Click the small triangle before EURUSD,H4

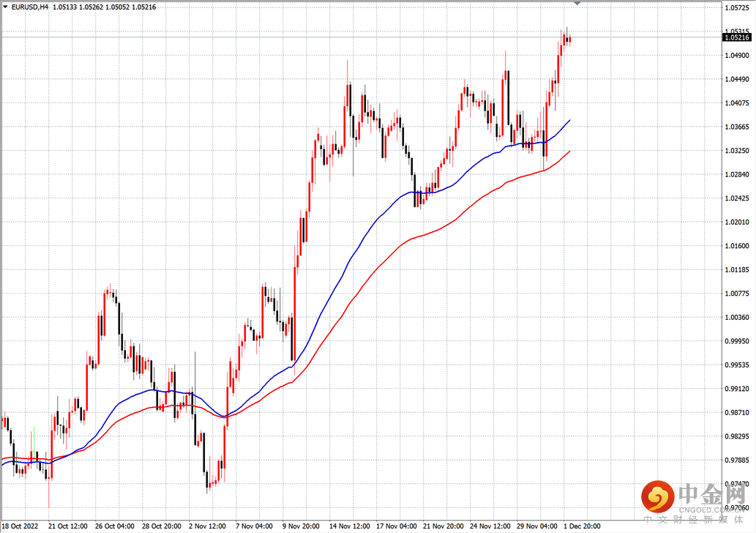click(6, 7)
